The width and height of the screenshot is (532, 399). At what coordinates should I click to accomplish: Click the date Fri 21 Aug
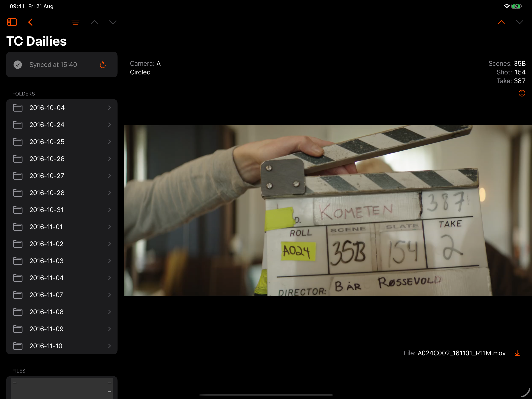click(41, 6)
